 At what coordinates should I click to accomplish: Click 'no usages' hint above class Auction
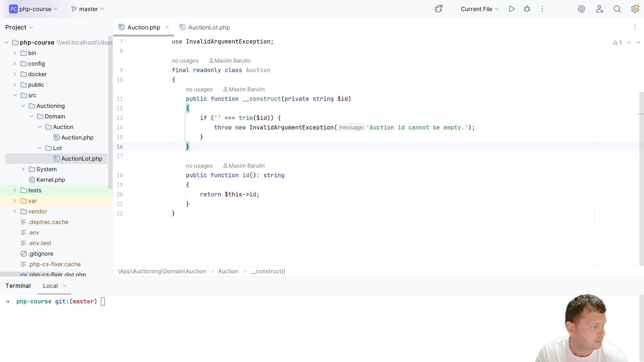(x=185, y=61)
